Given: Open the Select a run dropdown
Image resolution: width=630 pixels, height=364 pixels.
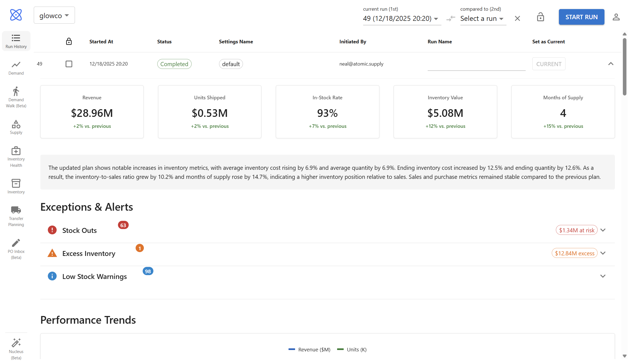Looking at the screenshot, I should pyautogui.click(x=482, y=18).
